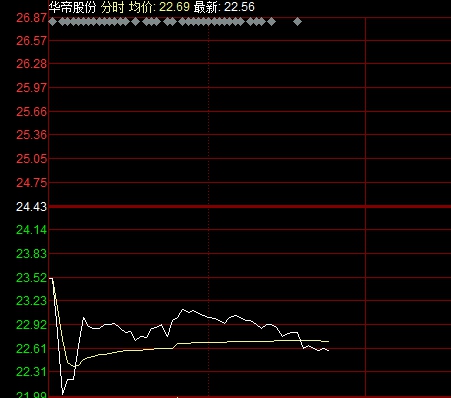Click the green 23.52 price axis label
Image resolution: width=451 pixels, height=398 pixels.
pyautogui.click(x=31, y=278)
